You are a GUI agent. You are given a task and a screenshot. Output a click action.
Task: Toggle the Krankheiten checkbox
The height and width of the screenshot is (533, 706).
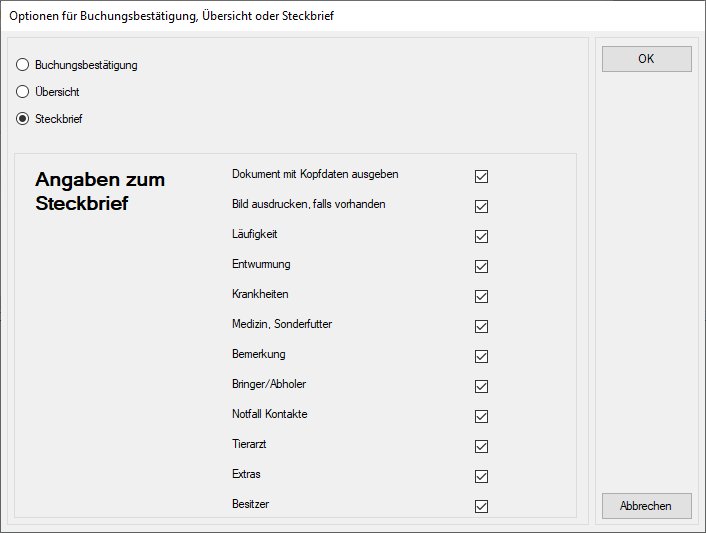[481, 296]
